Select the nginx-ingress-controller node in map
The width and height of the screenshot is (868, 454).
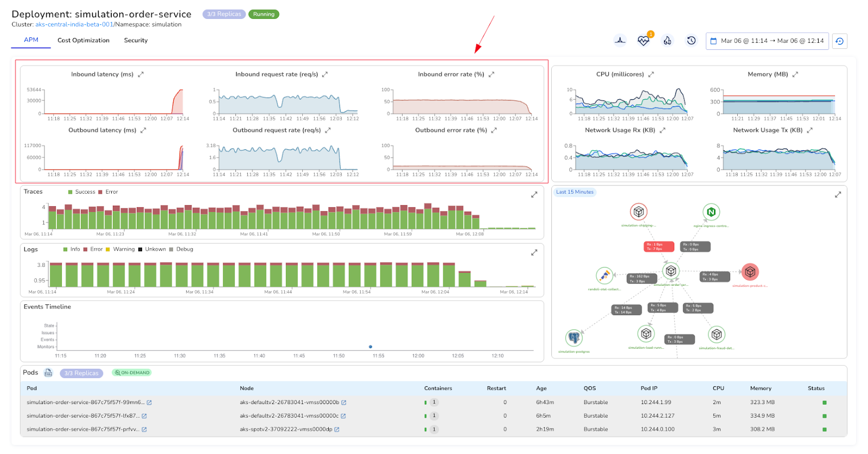pos(711,212)
